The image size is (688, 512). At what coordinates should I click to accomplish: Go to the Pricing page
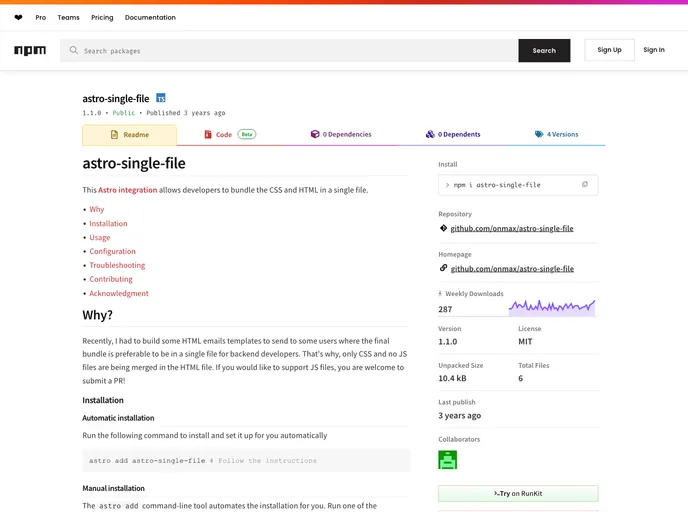click(x=102, y=18)
